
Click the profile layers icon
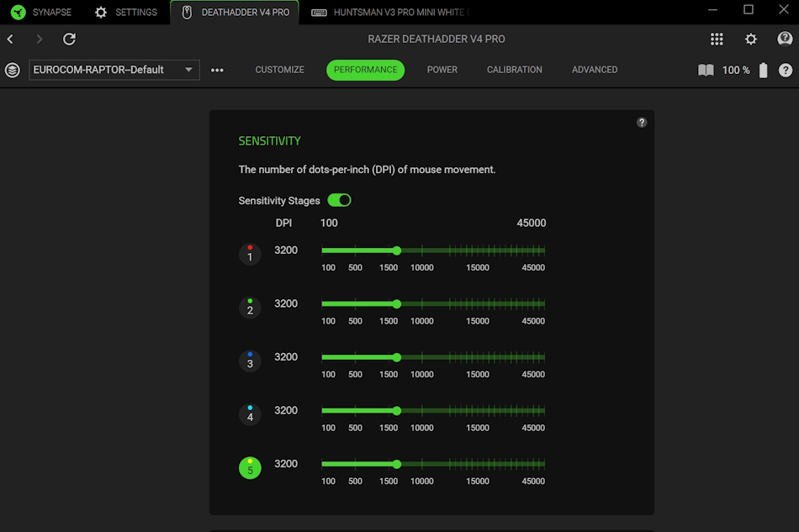pos(13,71)
